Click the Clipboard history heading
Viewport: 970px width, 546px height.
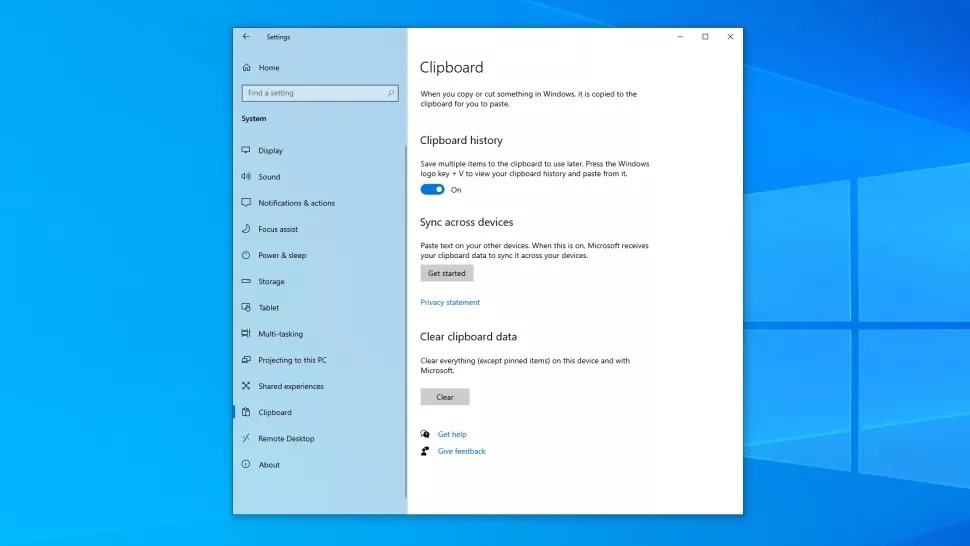[x=461, y=140]
